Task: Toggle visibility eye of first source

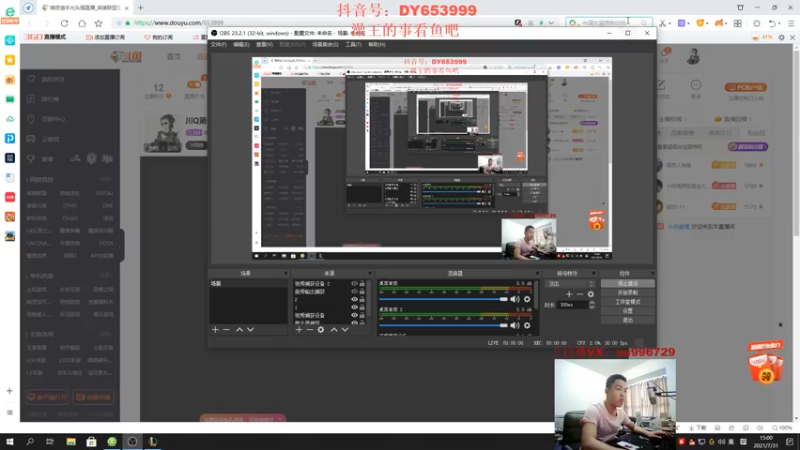Action: [x=354, y=283]
